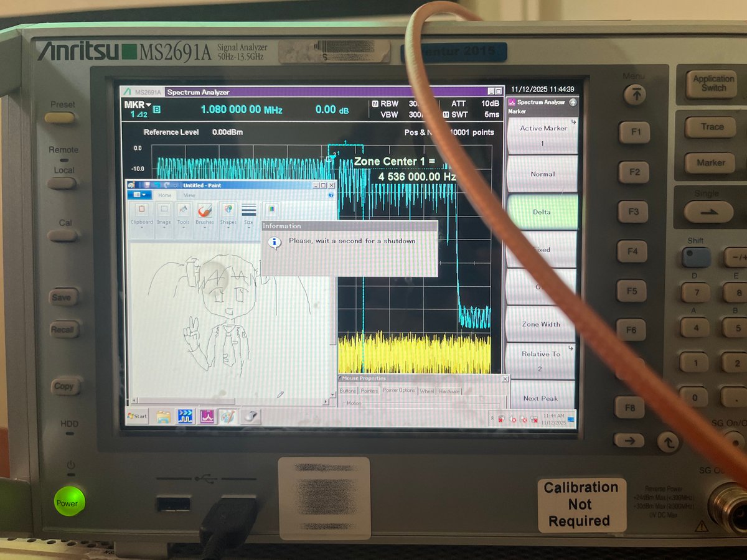Click round up-arrow icon in Spectrum Analyzer menu header
The image size is (747, 560).
click(x=573, y=102)
